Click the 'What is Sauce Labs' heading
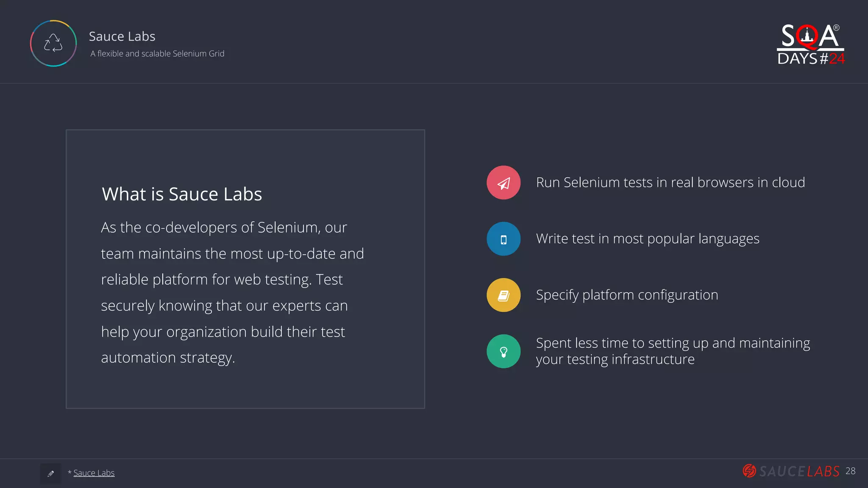Image resolution: width=868 pixels, height=488 pixels. 182,194
